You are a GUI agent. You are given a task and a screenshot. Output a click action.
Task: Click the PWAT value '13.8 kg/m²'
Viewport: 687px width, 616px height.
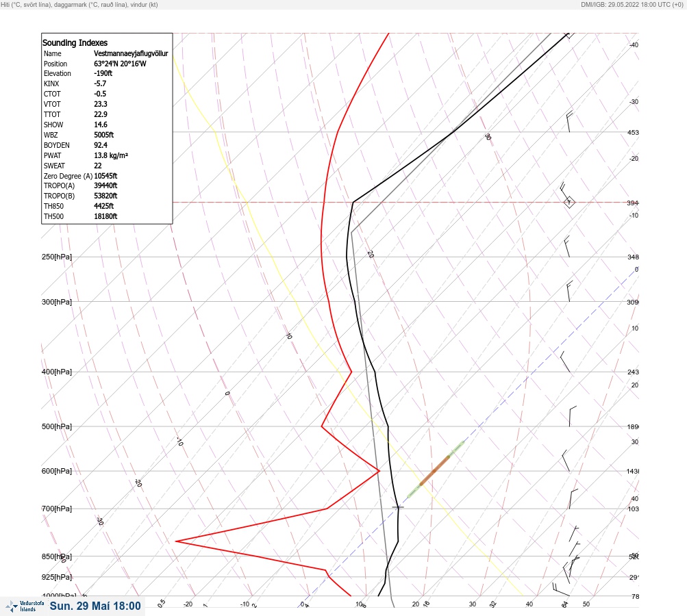click(x=111, y=155)
